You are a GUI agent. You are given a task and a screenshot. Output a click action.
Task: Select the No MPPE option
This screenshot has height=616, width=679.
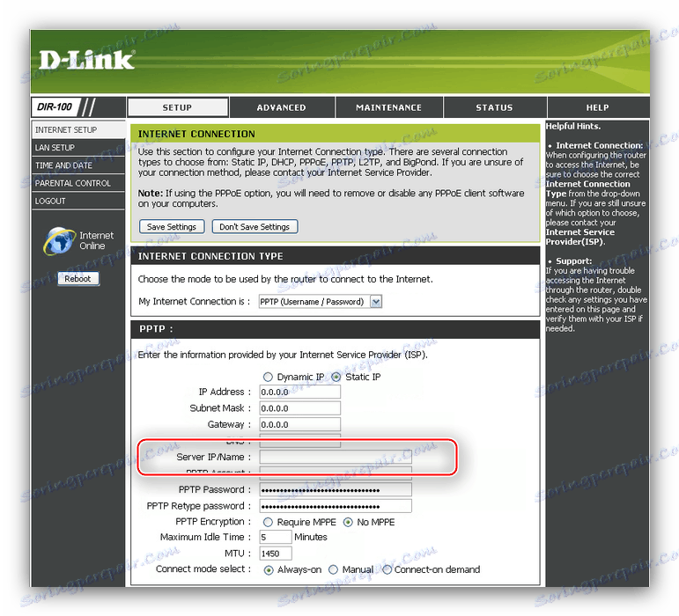pos(348,522)
